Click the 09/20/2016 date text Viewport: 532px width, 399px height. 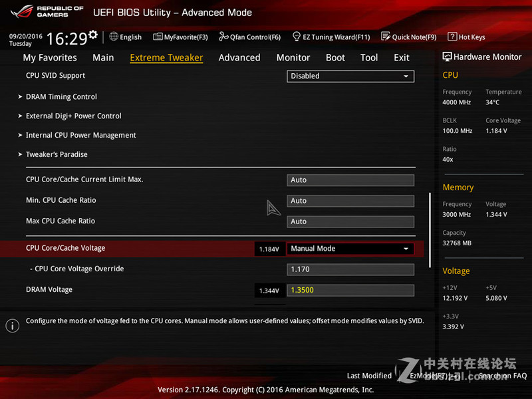26,36
